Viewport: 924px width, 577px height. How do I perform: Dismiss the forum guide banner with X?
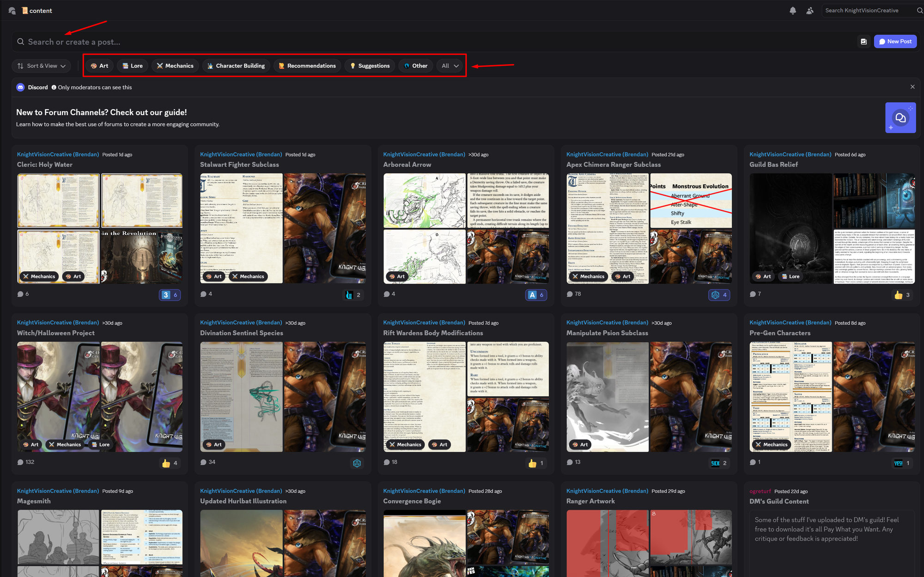(x=912, y=87)
